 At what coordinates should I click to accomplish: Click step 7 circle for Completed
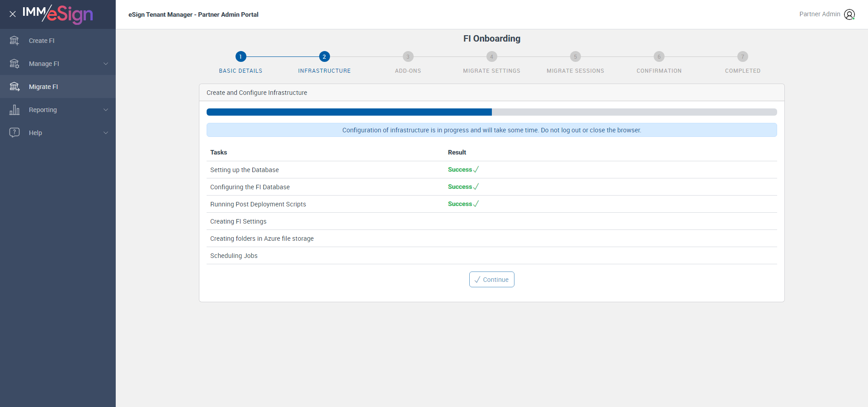[743, 56]
